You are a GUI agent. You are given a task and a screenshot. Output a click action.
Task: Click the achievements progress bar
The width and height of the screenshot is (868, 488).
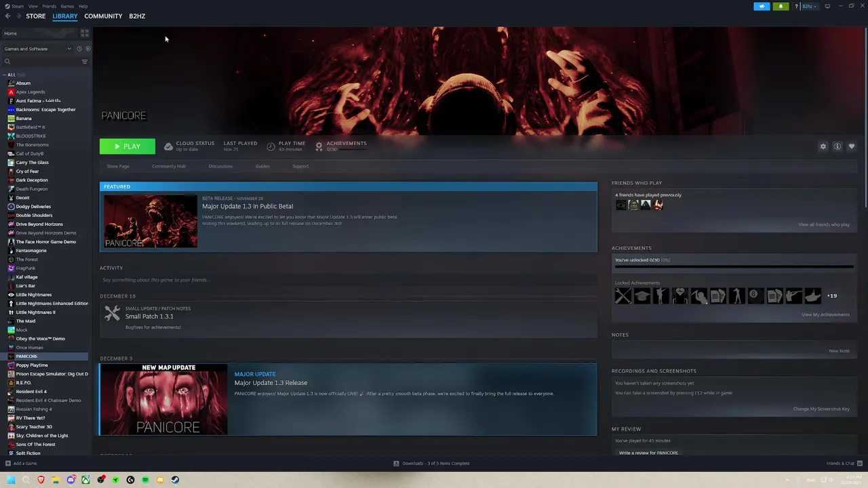coord(734,267)
